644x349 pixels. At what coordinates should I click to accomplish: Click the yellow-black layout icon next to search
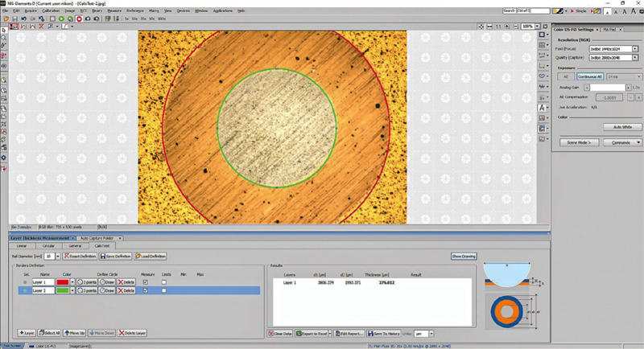(558, 11)
